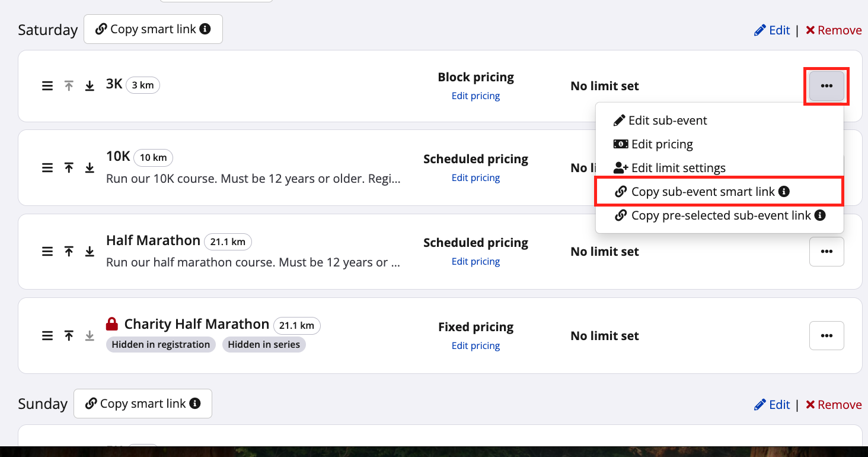Viewport: 868px width, 457px height.
Task: Select Edit limit settings menu option
Action: point(678,168)
